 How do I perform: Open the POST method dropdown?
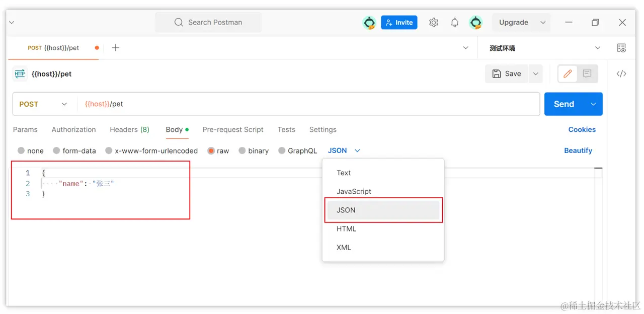43,104
